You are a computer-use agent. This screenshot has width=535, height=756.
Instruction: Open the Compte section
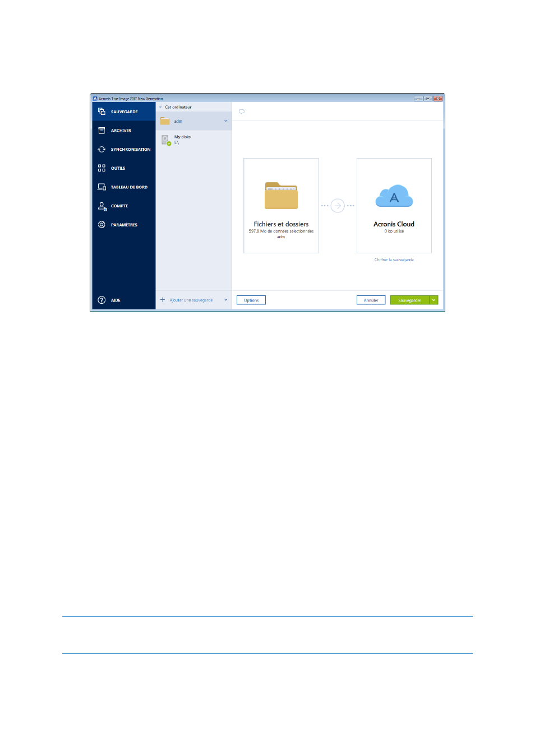123,206
